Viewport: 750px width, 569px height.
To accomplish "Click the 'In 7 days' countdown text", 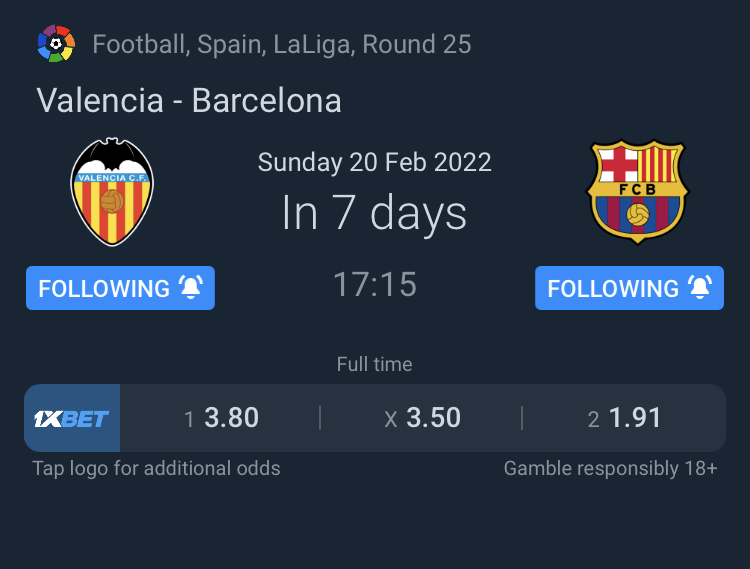I will (375, 213).
